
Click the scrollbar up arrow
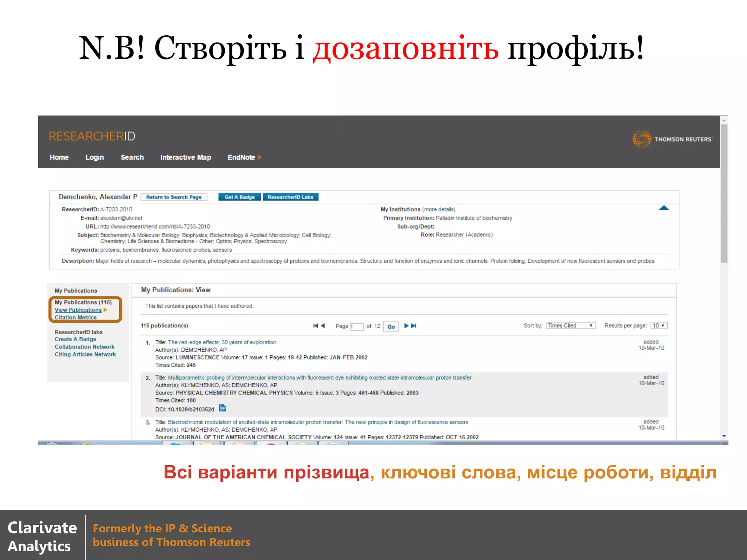point(724,120)
